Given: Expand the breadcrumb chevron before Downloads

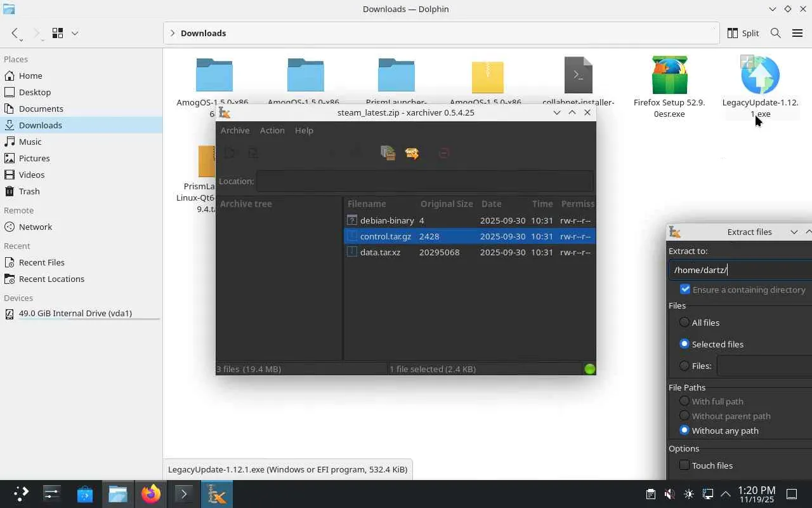Looking at the screenshot, I should click(173, 33).
